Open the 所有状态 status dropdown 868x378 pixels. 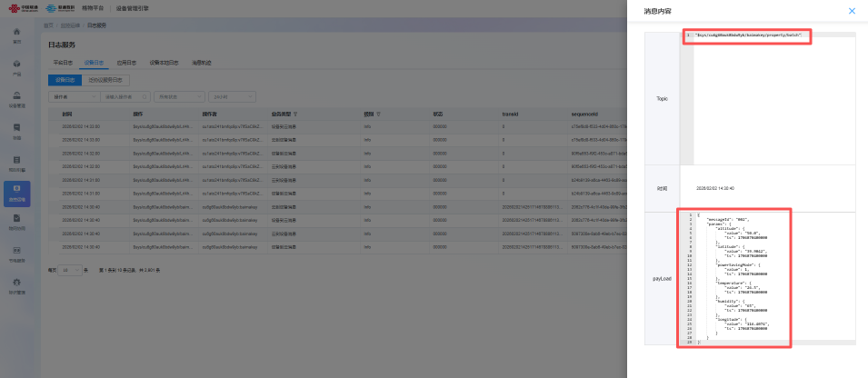point(177,95)
